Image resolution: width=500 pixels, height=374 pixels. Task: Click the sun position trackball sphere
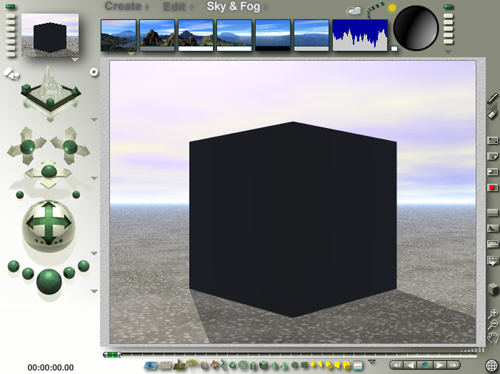click(416, 28)
